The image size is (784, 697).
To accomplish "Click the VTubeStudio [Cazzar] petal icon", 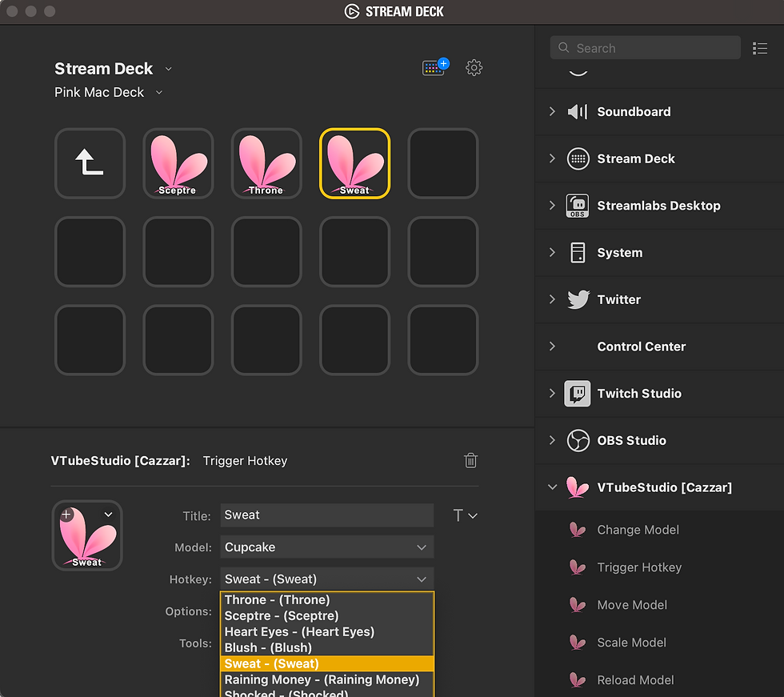I will [577, 487].
